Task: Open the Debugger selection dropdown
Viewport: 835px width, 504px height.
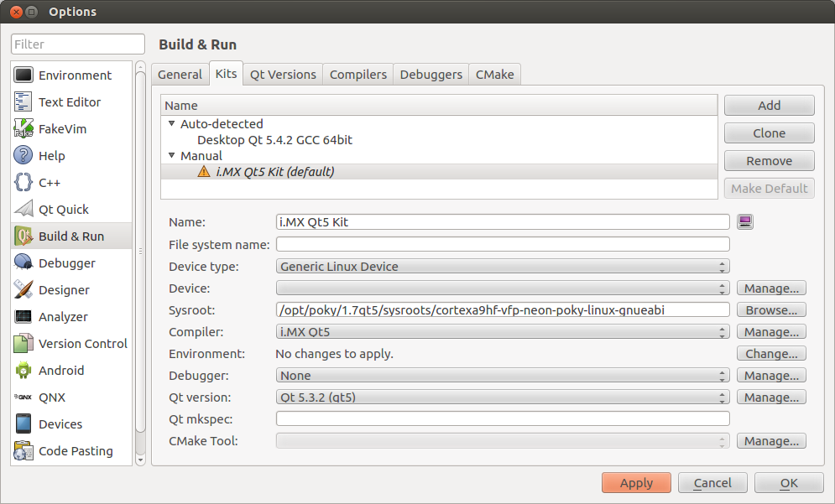Action: [x=502, y=376]
